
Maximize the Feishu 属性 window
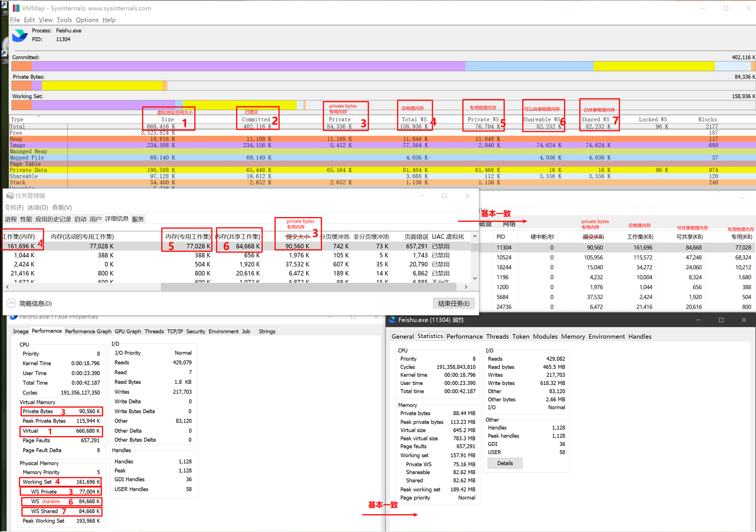coord(721,320)
